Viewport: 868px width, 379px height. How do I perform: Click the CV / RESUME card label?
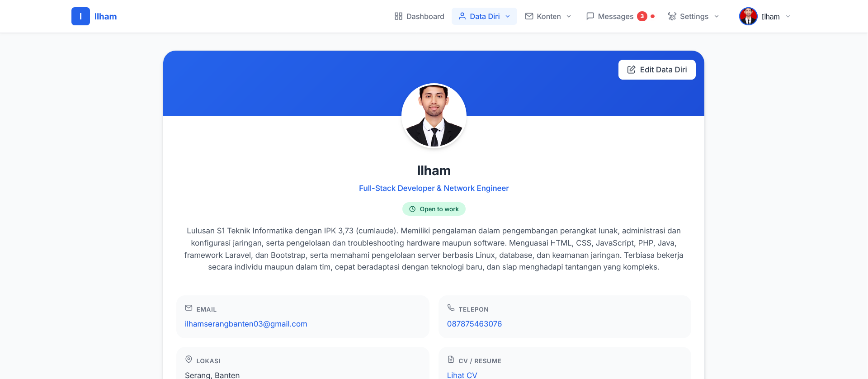pos(480,361)
